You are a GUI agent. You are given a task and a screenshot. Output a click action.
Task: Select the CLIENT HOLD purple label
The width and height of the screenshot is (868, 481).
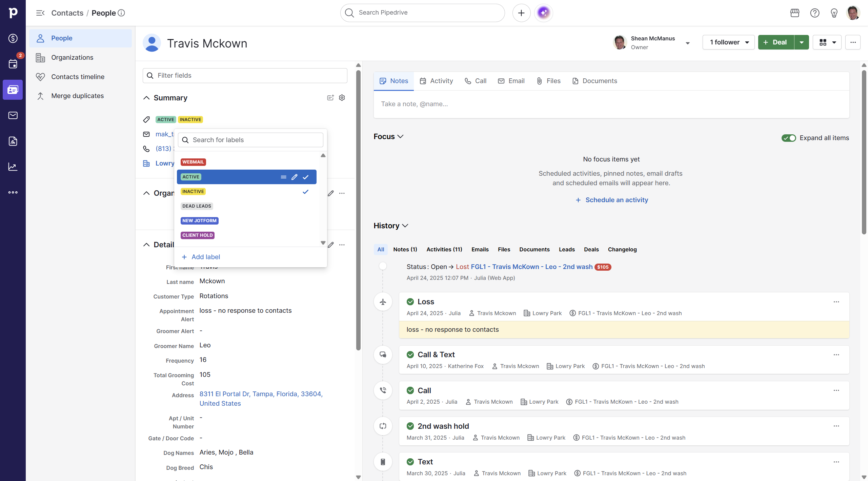(197, 235)
